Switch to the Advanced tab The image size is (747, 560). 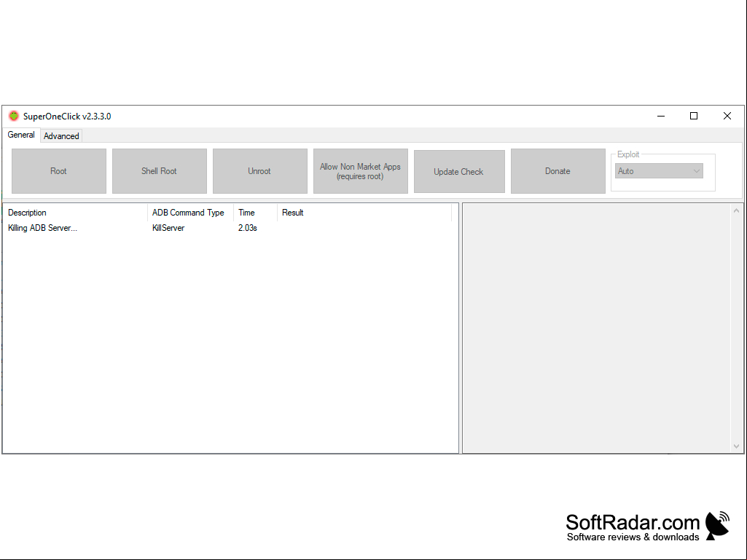[x=61, y=136]
